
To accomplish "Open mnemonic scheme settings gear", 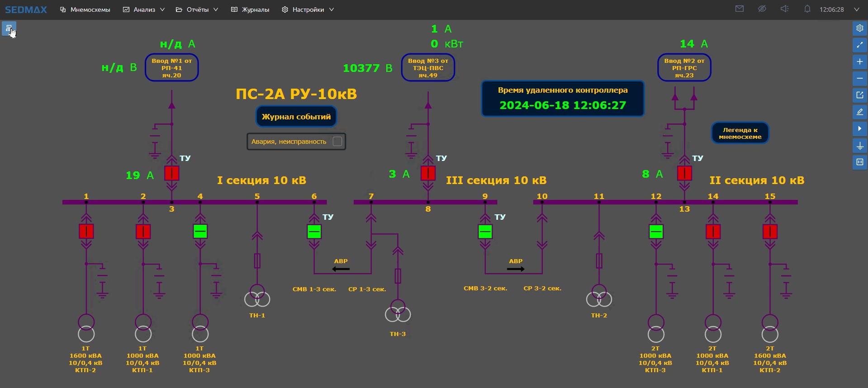I will coord(859,28).
